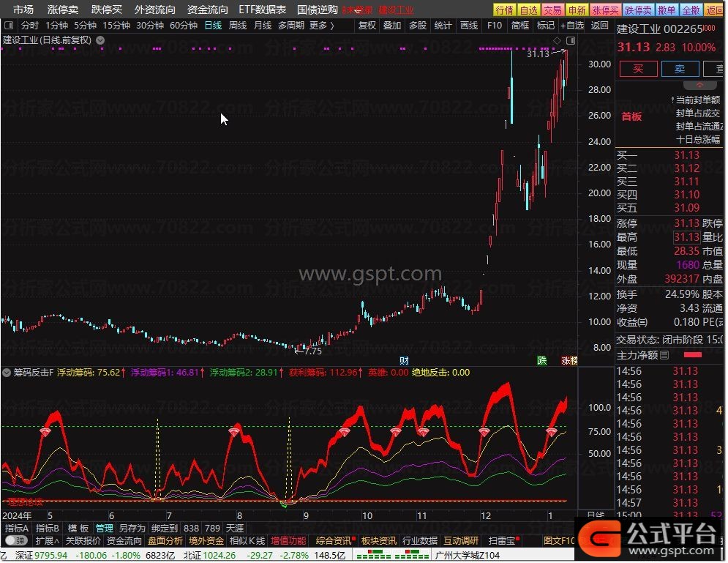Image resolution: width=728 pixels, height=563 pixels.
Task: Switch to 周线 weekly period
Action: click(x=238, y=26)
